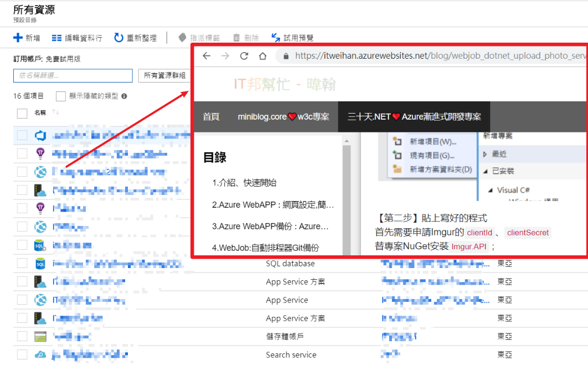Click the Search service type cell
This screenshot has width=588, height=370.
click(291, 354)
